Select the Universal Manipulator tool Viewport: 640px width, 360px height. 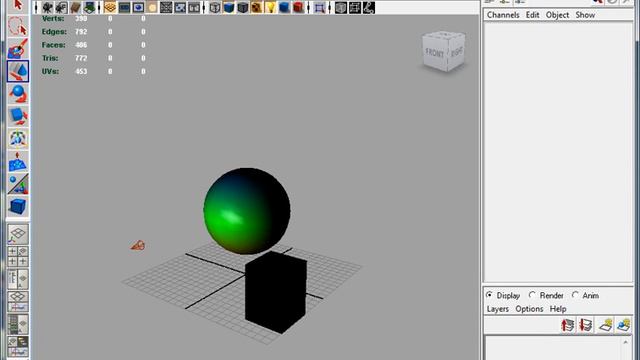[x=18, y=138]
